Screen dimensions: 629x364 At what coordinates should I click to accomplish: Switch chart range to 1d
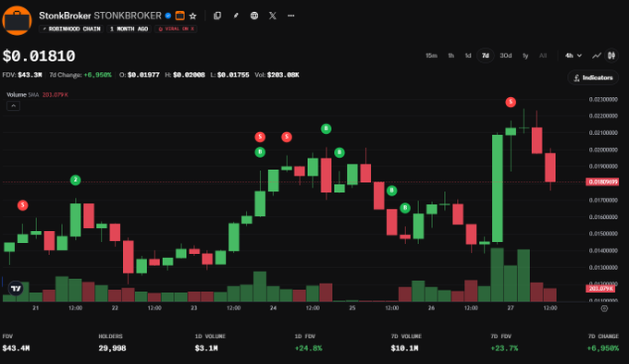pos(468,55)
